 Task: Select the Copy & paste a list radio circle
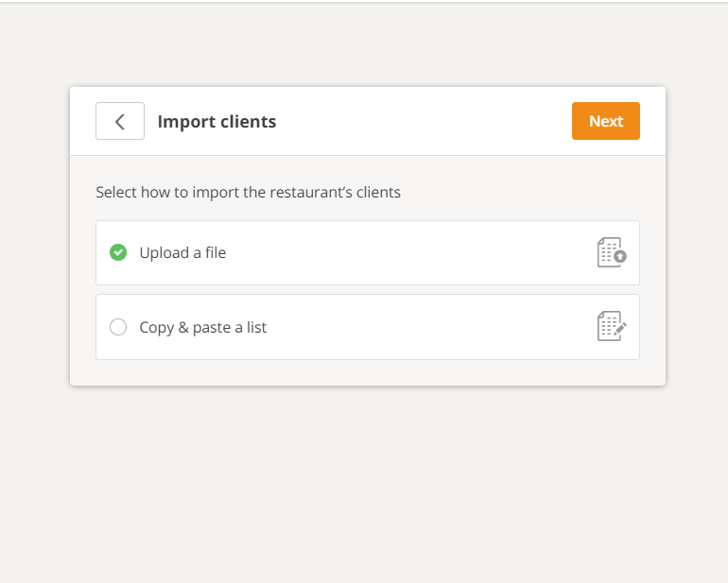[x=118, y=327]
